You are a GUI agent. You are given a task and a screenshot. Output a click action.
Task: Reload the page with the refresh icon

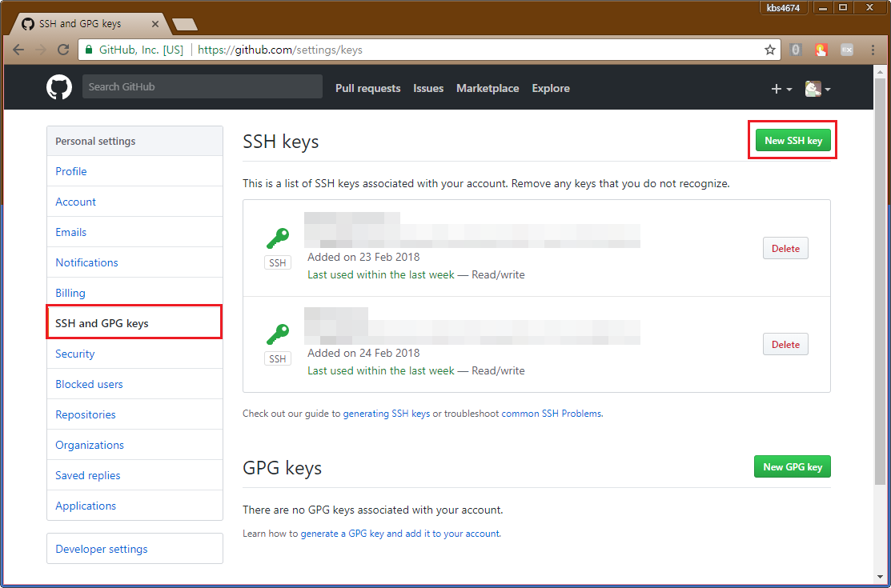pyautogui.click(x=63, y=50)
